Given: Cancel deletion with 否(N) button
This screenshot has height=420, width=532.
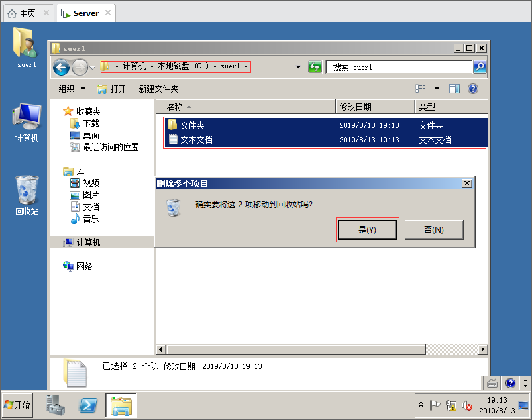Looking at the screenshot, I should coord(433,229).
